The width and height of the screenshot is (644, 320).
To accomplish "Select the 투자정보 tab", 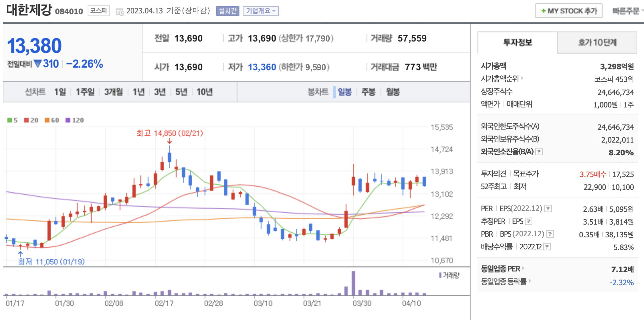I will coord(517,43).
